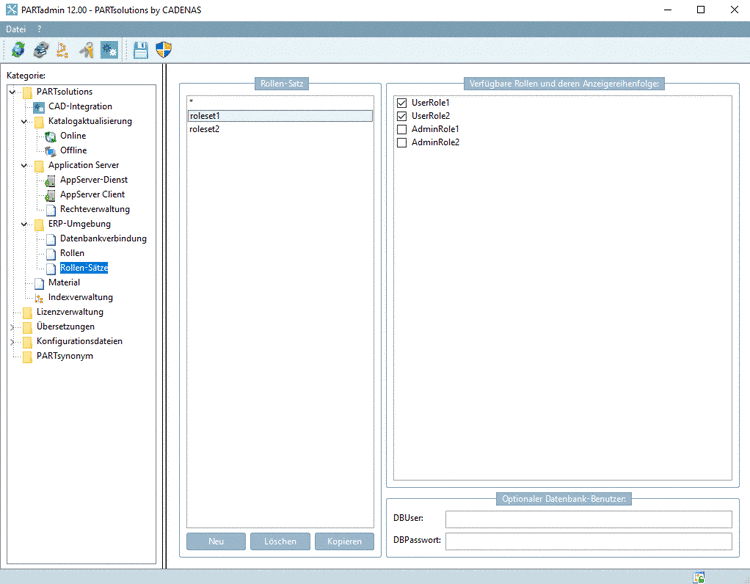Screen dimensions: 750x584
Task: Select Online under Katalogaktualisierung
Action: (73, 136)
